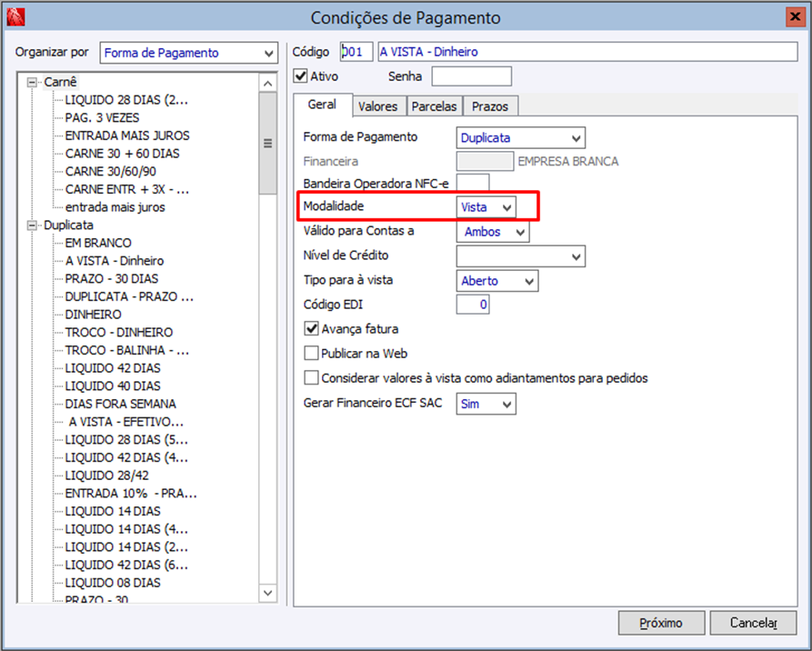
Task: Enable Publicar na Web option
Action: click(312, 354)
